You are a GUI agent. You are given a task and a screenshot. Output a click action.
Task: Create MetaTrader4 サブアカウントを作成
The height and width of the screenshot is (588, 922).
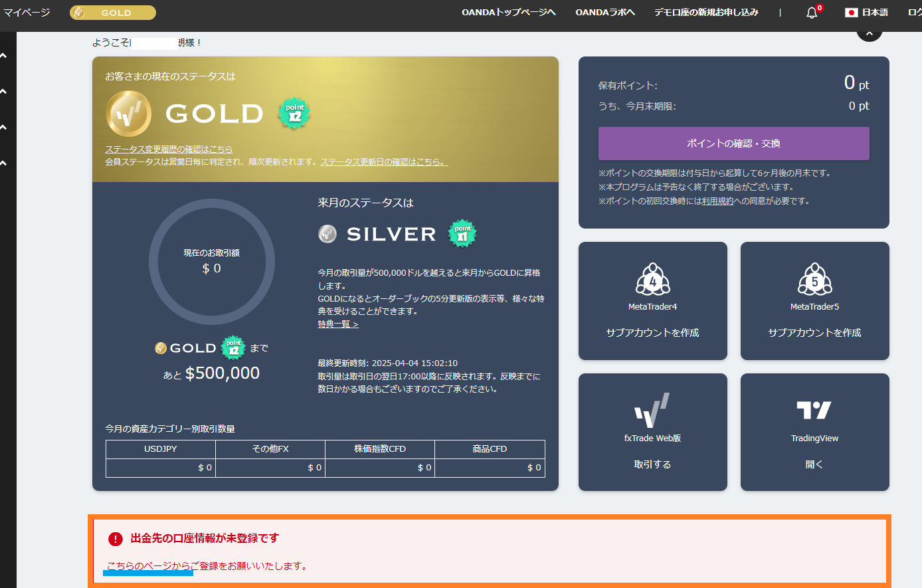click(653, 333)
